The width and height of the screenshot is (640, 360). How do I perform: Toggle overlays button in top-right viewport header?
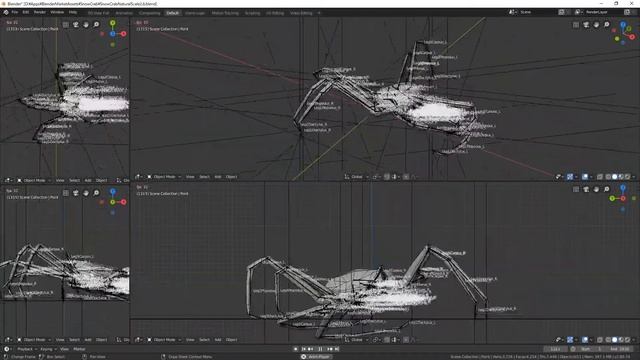(585, 177)
